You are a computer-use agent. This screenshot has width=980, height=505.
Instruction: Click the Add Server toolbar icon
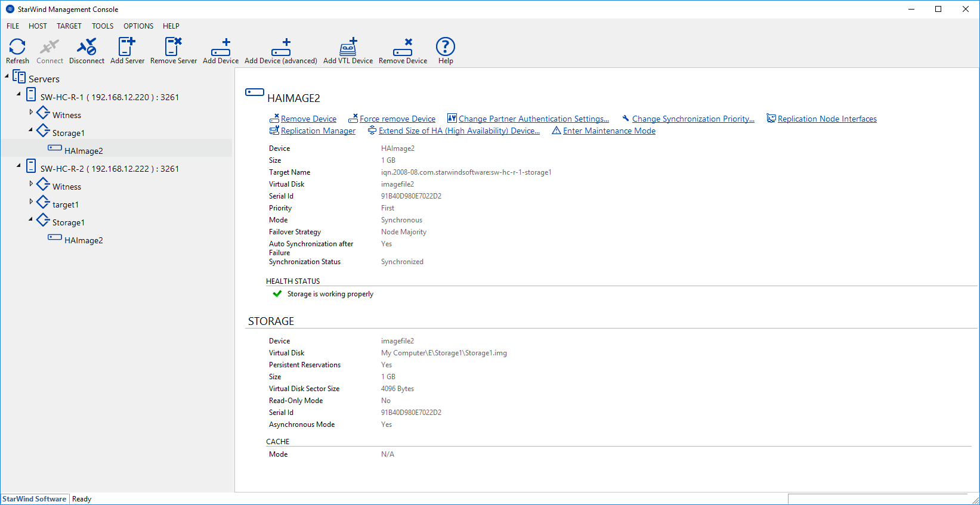coord(127,47)
